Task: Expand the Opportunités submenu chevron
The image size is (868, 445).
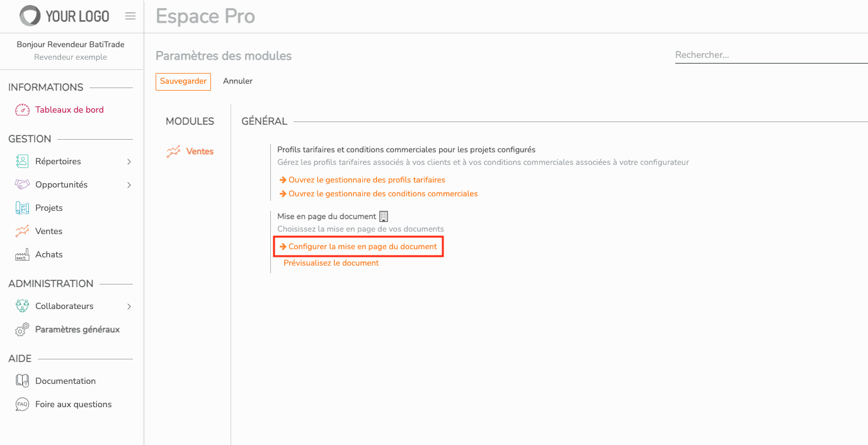Action: click(129, 185)
